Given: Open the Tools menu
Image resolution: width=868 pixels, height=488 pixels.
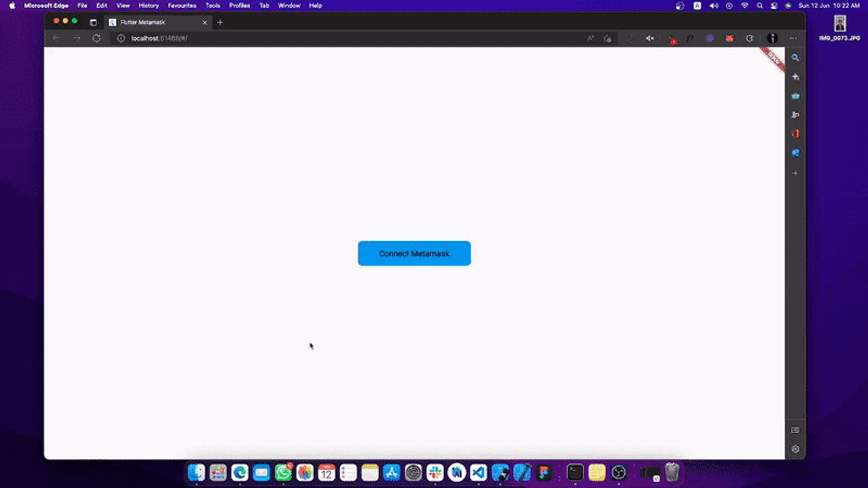Looking at the screenshot, I should [212, 6].
